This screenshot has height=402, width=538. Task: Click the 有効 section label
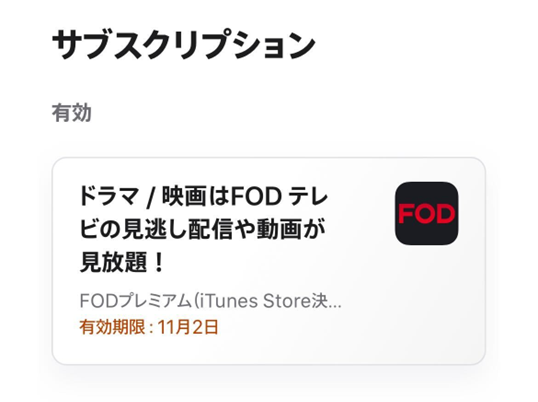(72, 113)
